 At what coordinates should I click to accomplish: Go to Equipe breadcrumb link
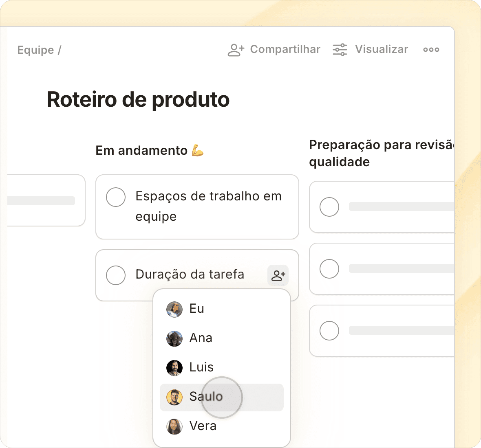(35, 50)
